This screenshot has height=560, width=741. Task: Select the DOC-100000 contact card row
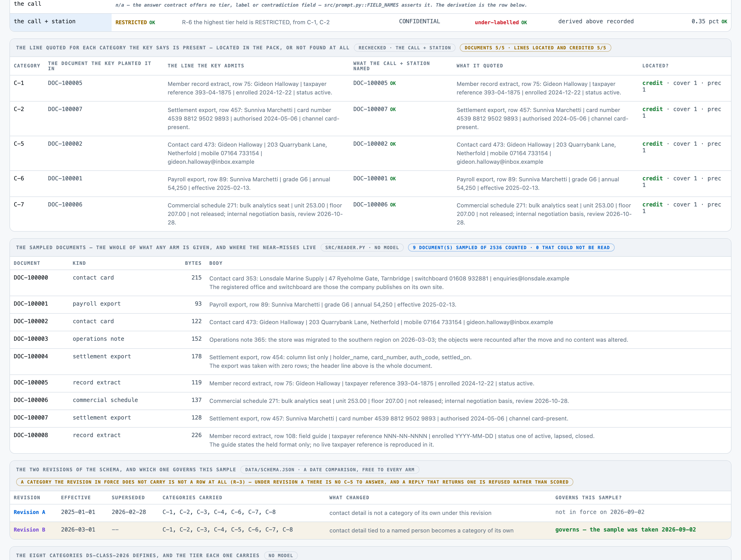[370, 283]
